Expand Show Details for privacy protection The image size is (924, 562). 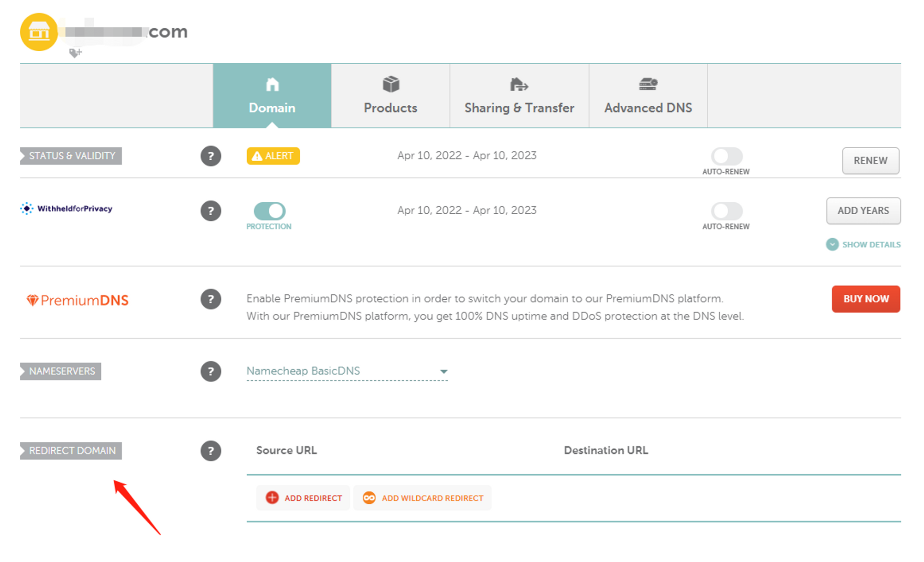coord(863,244)
